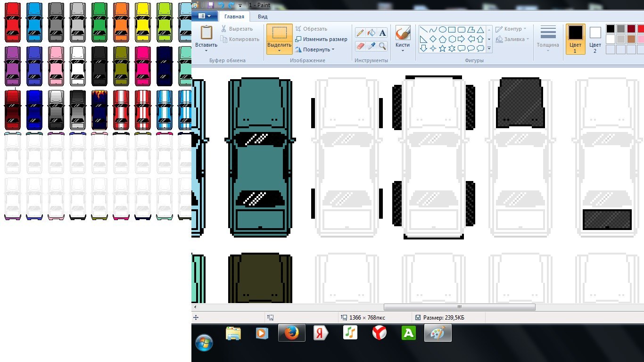The image size is (644, 362).
Task: Activate Цвет 2 background color
Action: click(595, 39)
